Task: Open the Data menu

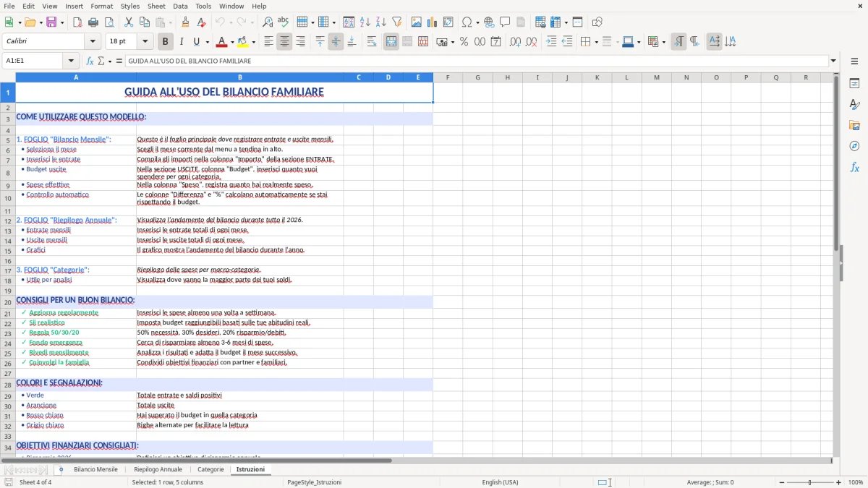Action: tap(180, 6)
